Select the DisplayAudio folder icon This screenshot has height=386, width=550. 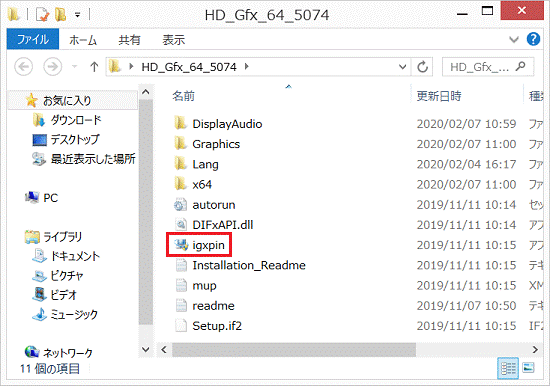tap(180, 123)
